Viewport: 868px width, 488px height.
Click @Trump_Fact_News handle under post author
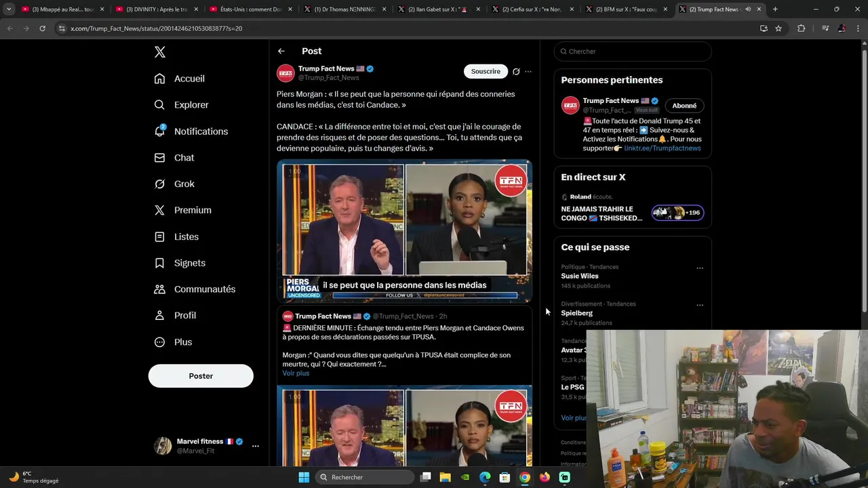tap(328, 78)
